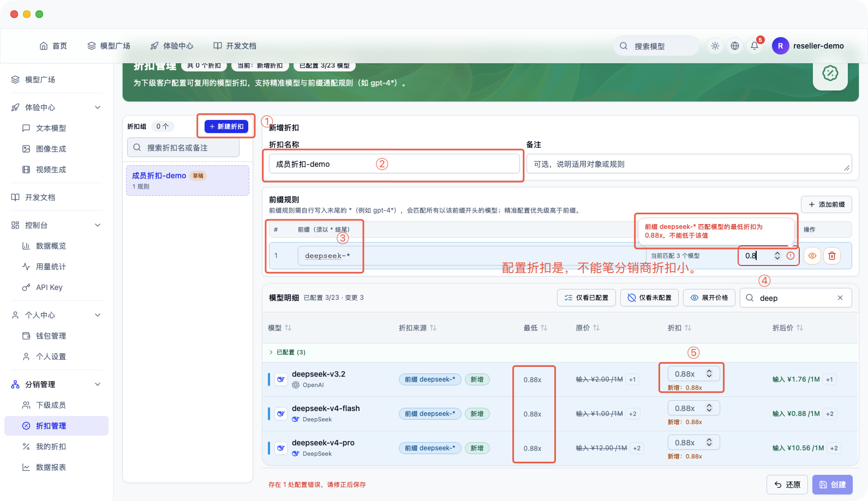868x501 pixels.
Task: Sort the table by 原价 column
Action: click(x=588, y=328)
